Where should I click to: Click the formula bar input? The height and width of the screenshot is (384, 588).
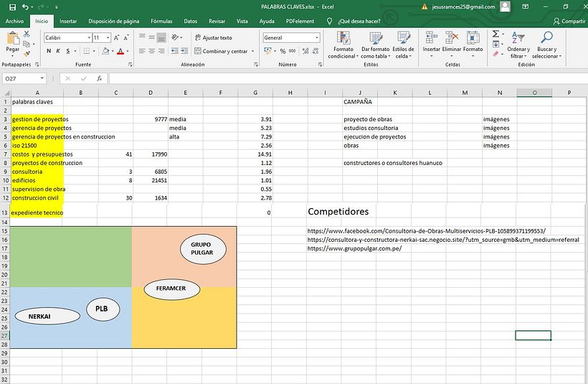coord(348,78)
